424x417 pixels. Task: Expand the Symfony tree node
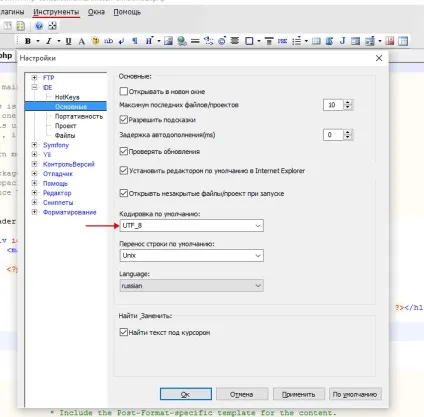pyautogui.click(x=34, y=145)
